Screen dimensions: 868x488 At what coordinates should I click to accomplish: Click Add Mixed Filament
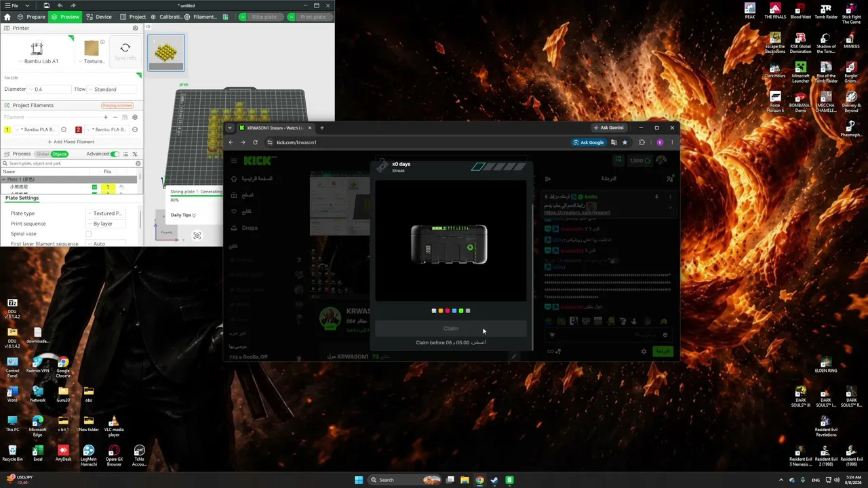point(71,142)
